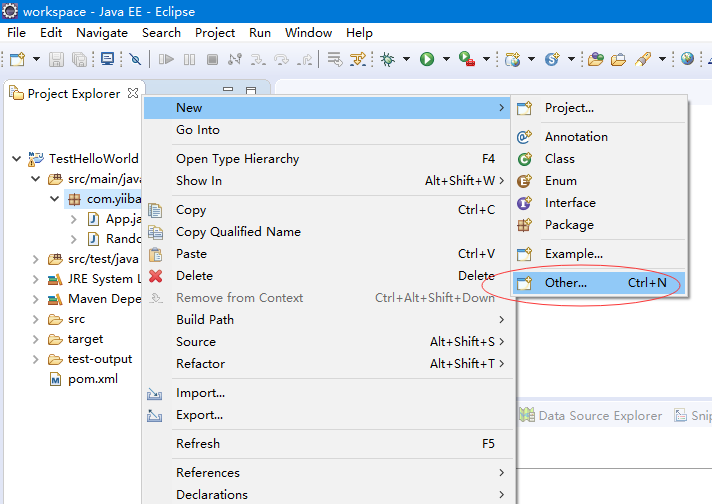The width and height of the screenshot is (712, 504).
Task: Click the Open Task icon
Action: click(618, 59)
